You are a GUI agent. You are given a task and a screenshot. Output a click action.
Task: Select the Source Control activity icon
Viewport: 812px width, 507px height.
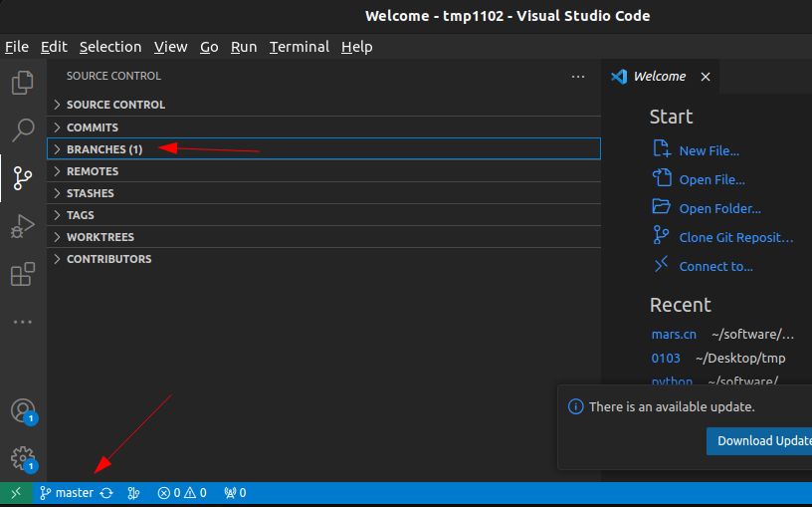(x=22, y=178)
